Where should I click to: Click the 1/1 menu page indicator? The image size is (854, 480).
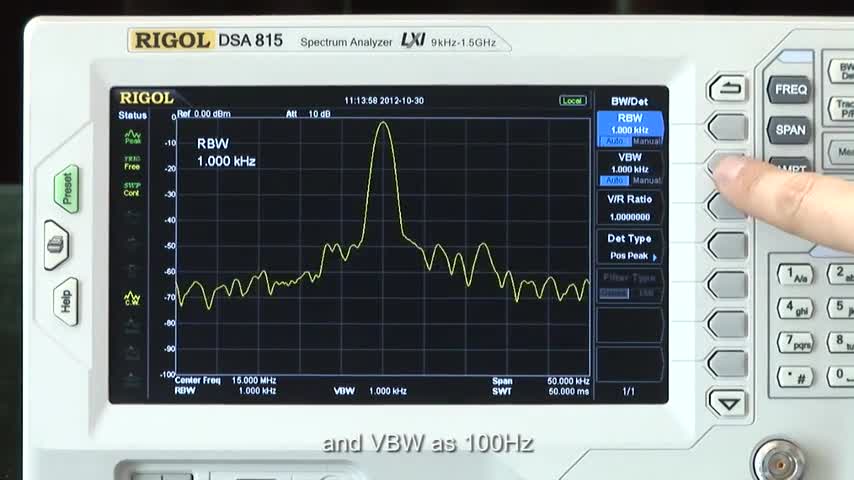tap(629, 391)
